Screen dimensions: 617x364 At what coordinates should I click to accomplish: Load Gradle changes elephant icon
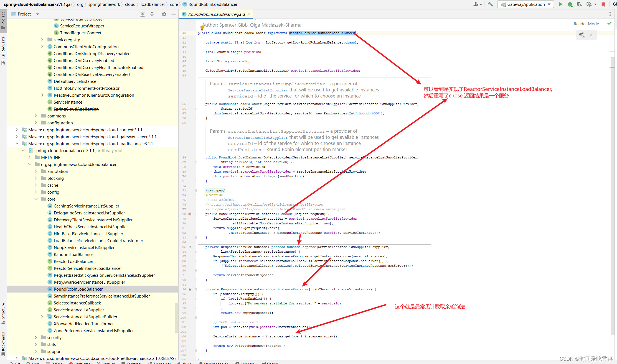[582, 35]
